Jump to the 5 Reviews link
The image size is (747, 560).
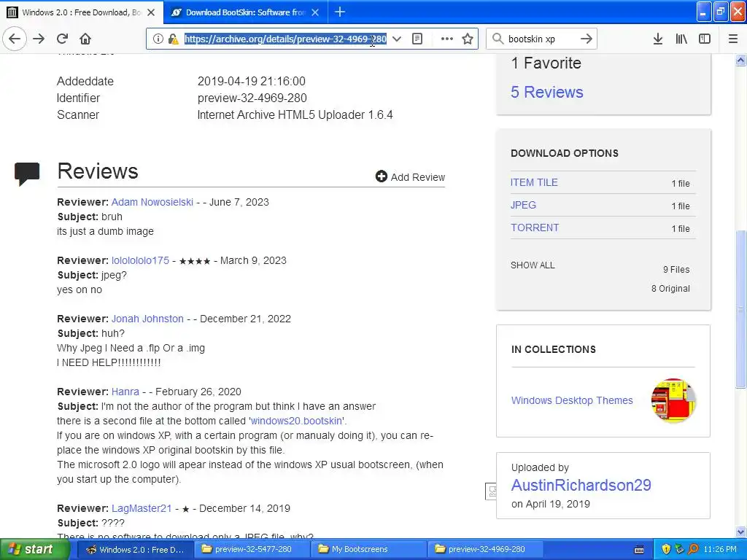click(547, 92)
